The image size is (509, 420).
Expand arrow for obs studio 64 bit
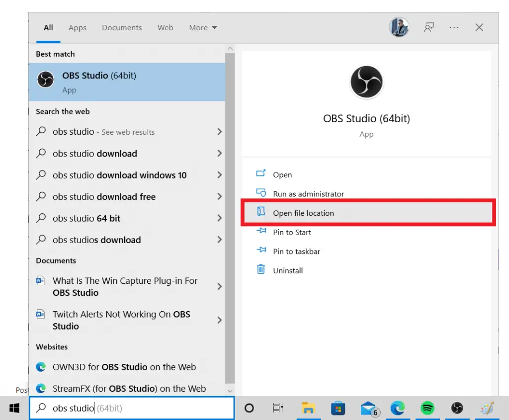click(x=219, y=218)
